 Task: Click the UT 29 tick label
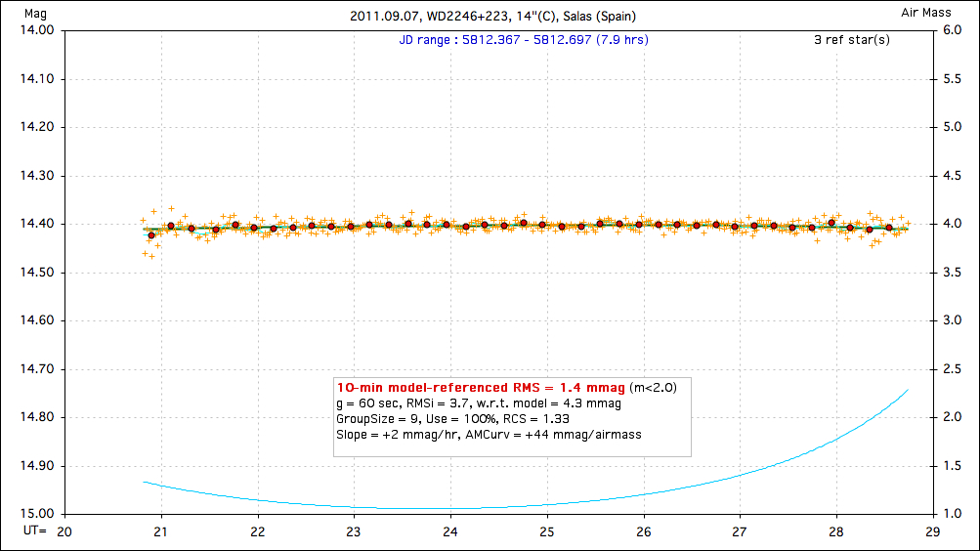coord(932,531)
